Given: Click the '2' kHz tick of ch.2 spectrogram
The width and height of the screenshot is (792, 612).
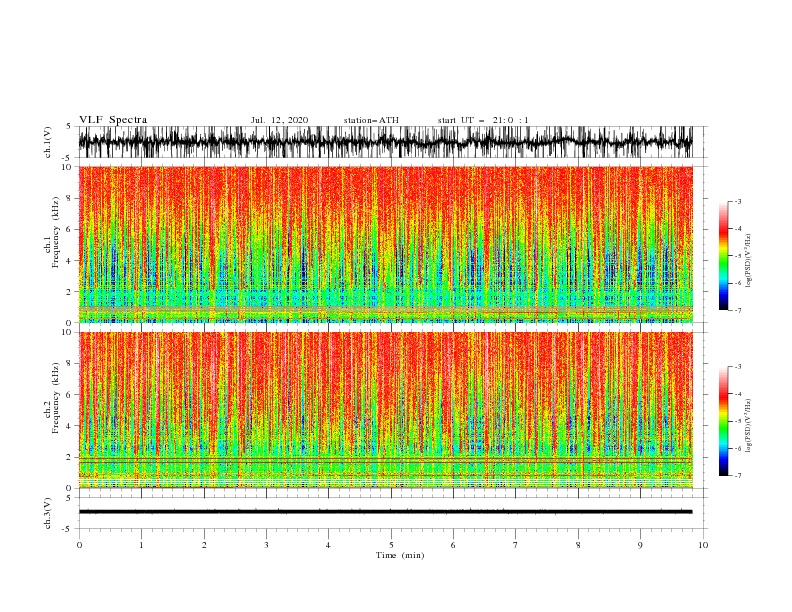Looking at the screenshot, I should coord(71,457).
